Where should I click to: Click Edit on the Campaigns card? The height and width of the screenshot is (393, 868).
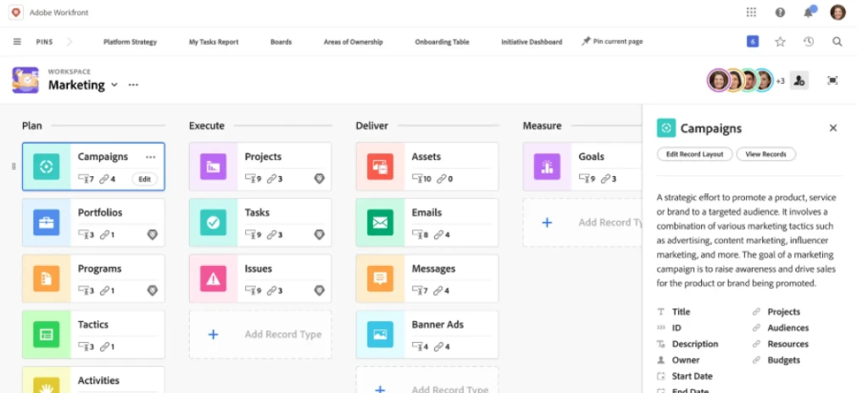pyautogui.click(x=144, y=179)
